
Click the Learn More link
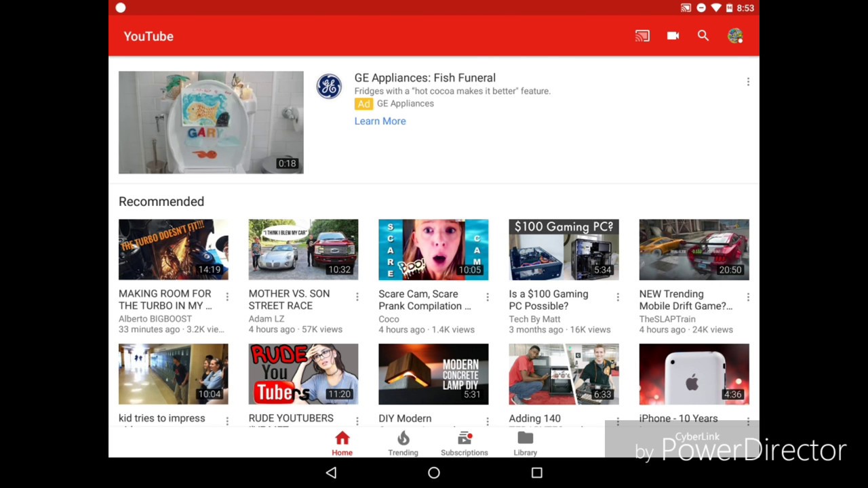coord(380,121)
